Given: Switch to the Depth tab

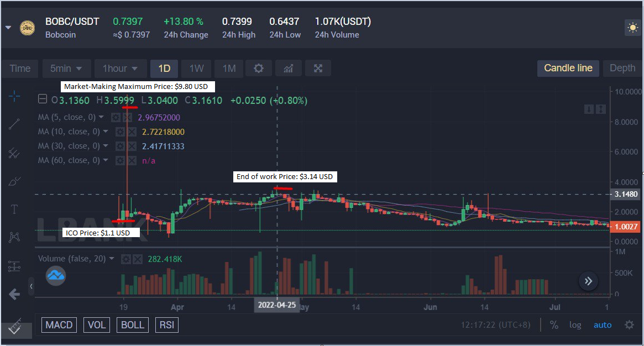Looking at the screenshot, I should 622,68.
